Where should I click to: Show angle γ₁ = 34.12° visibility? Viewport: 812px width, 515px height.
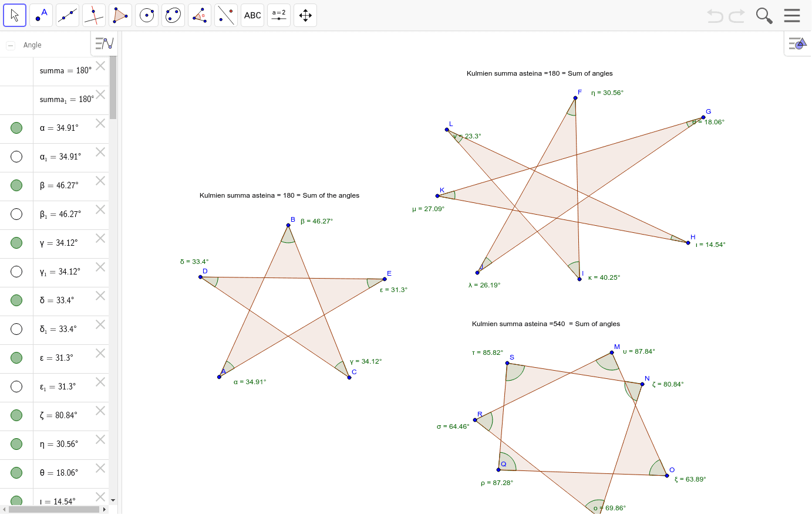16,272
